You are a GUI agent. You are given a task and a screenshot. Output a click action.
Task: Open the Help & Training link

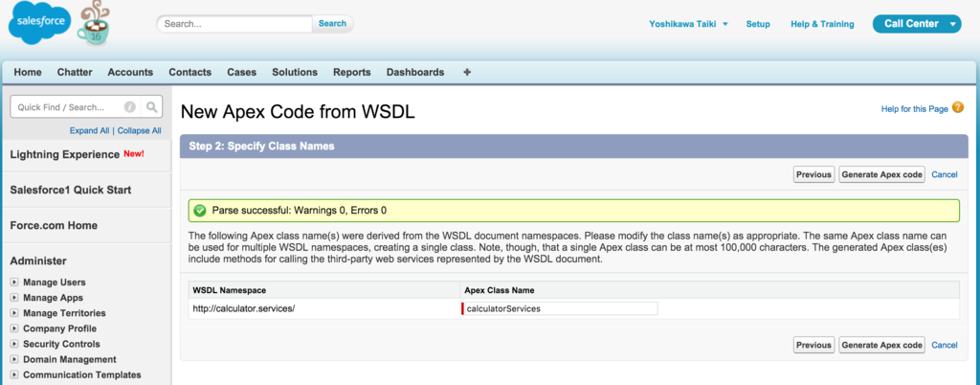click(x=822, y=24)
